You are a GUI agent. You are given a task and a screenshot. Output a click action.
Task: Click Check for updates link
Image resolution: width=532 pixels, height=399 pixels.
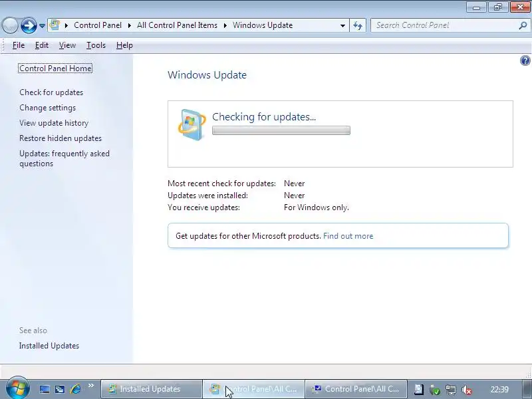click(51, 92)
